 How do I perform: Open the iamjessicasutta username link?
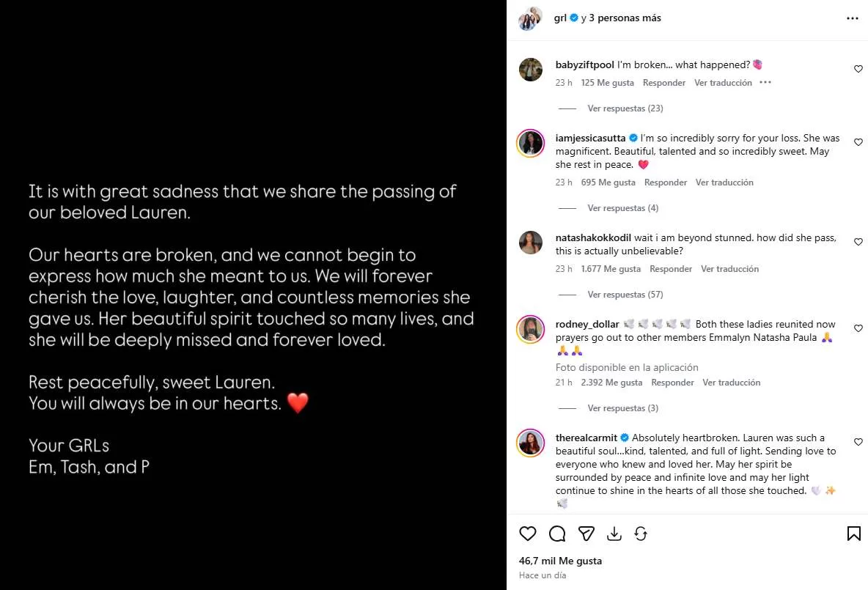pos(590,138)
